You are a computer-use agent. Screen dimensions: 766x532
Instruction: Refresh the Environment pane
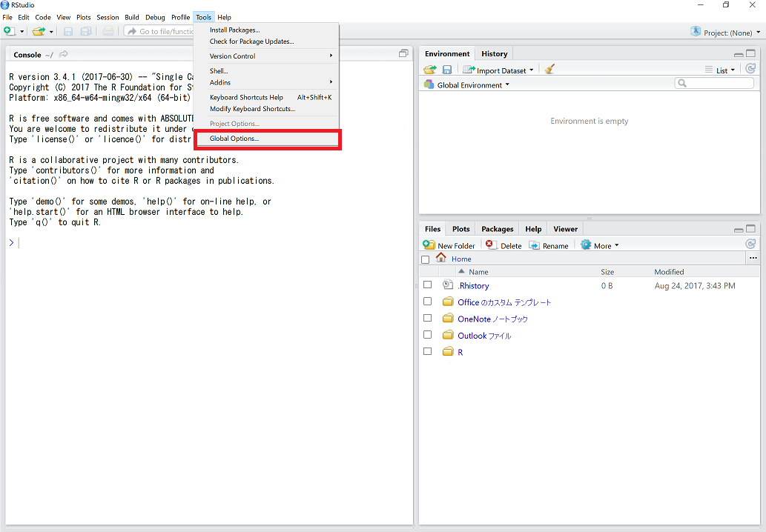click(750, 69)
